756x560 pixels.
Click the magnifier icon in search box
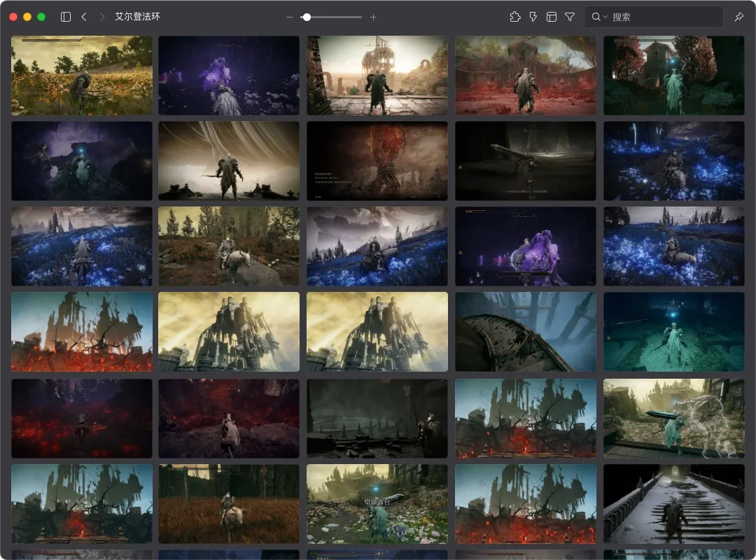pyautogui.click(x=596, y=17)
